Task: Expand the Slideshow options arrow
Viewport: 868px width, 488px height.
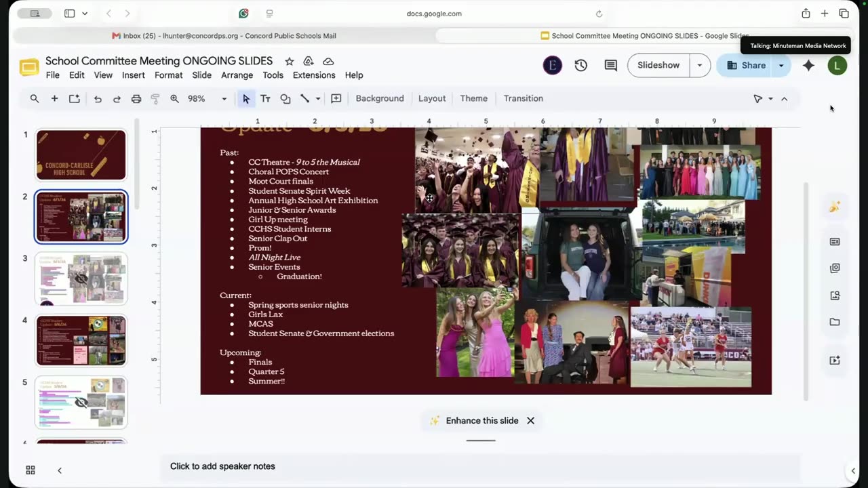Action: (x=699, y=65)
